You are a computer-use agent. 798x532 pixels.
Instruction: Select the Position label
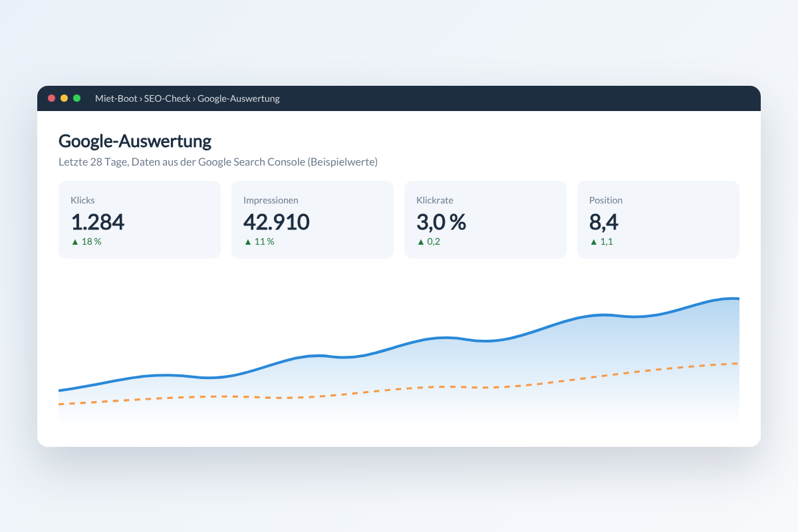point(606,200)
